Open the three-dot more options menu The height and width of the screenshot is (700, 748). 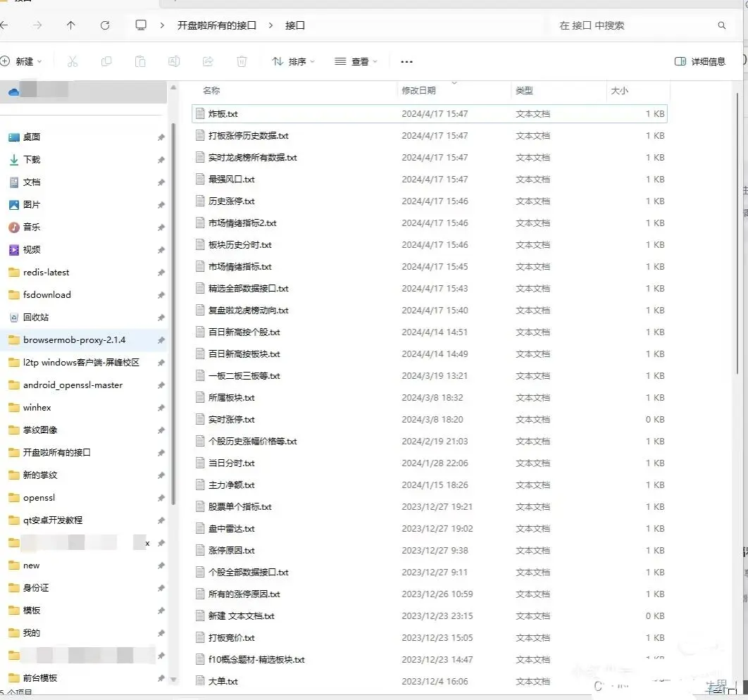pos(406,61)
